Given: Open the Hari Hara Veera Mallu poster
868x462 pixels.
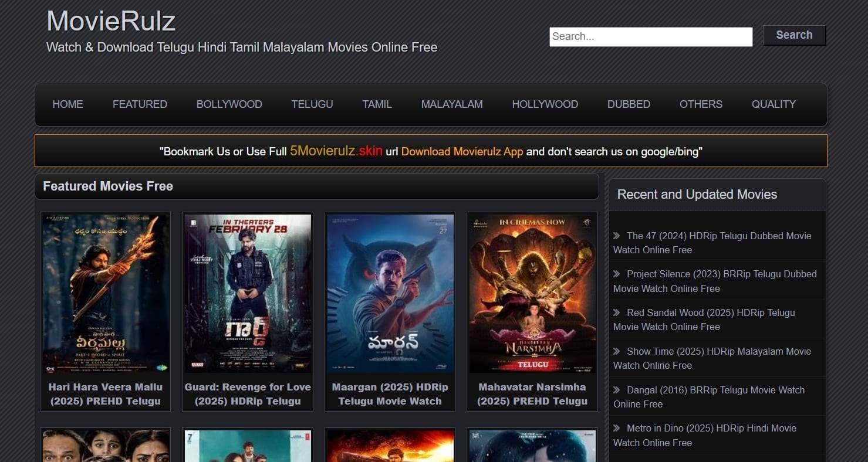Looking at the screenshot, I should tap(106, 294).
